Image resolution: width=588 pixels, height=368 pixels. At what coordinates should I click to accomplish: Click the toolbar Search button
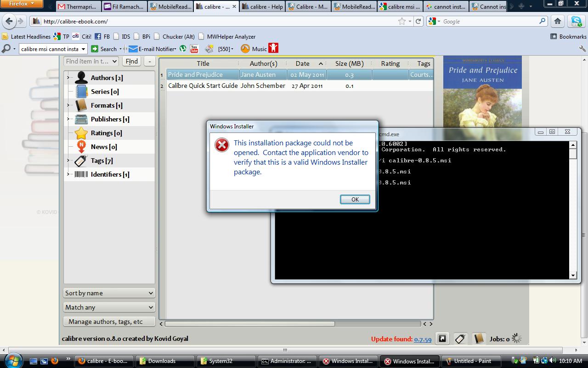pos(104,49)
